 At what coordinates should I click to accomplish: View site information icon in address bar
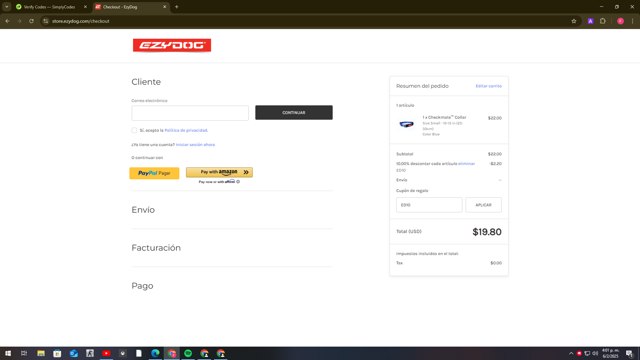coord(46,21)
